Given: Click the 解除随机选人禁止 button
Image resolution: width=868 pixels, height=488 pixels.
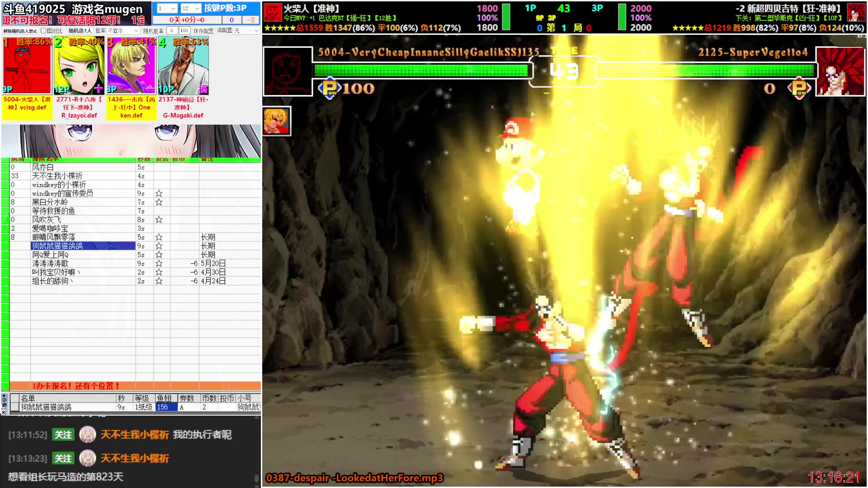Looking at the screenshot, I should [20, 31].
